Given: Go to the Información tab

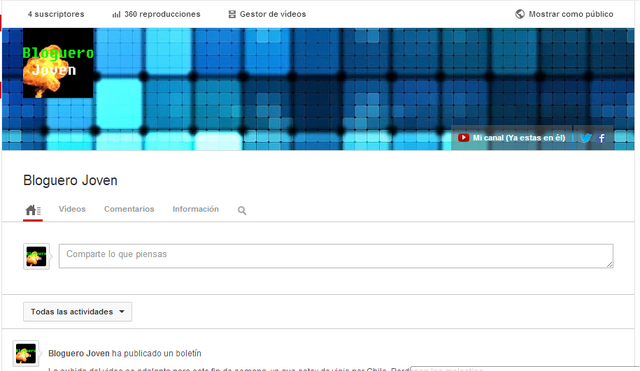Looking at the screenshot, I should click(x=196, y=209).
